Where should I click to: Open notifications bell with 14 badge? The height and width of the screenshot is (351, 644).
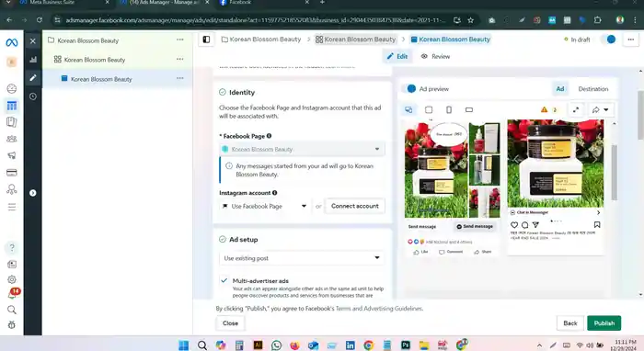click(x=12, y=294)
